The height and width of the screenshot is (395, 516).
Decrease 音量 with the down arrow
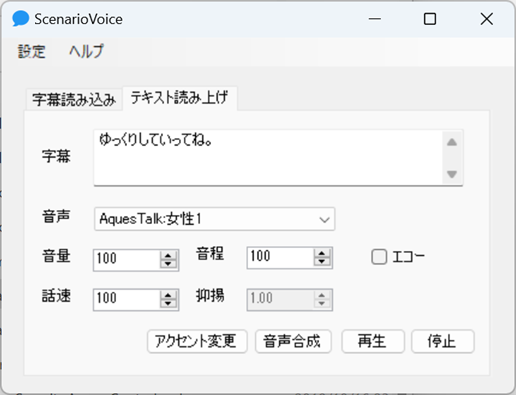tap(168, 264)
